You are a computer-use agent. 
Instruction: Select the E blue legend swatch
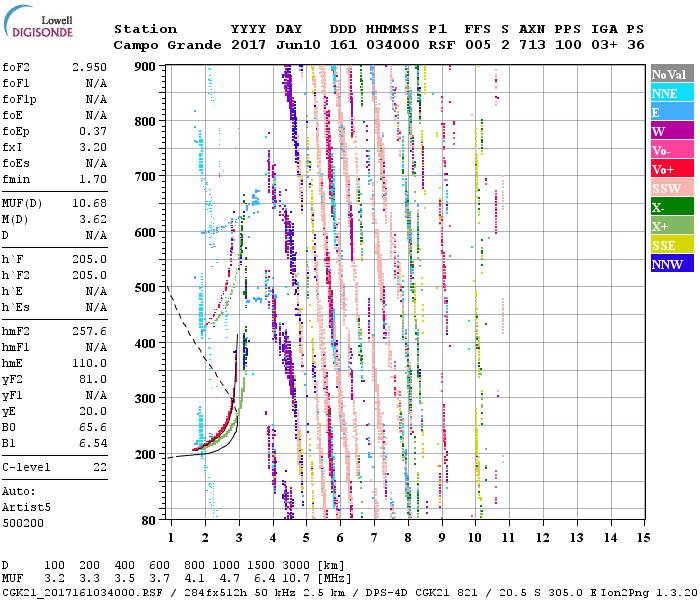(x=672, y=112)
